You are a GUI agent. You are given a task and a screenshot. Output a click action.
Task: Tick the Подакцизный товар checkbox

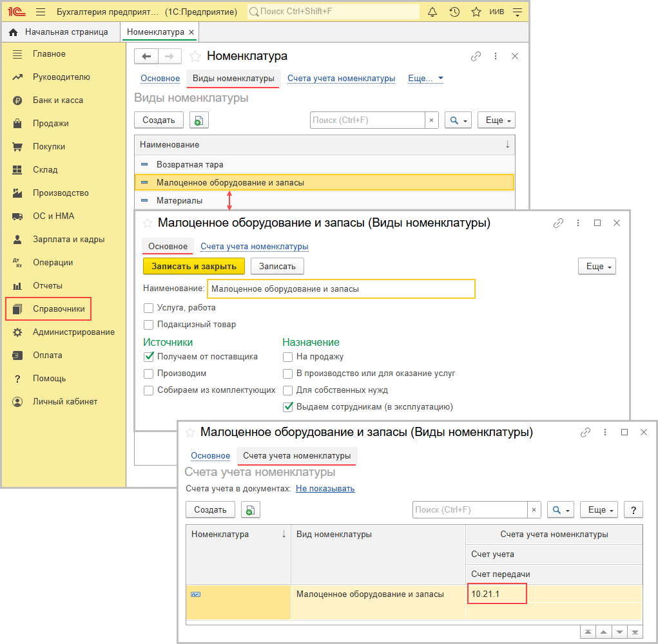(149, 325)
